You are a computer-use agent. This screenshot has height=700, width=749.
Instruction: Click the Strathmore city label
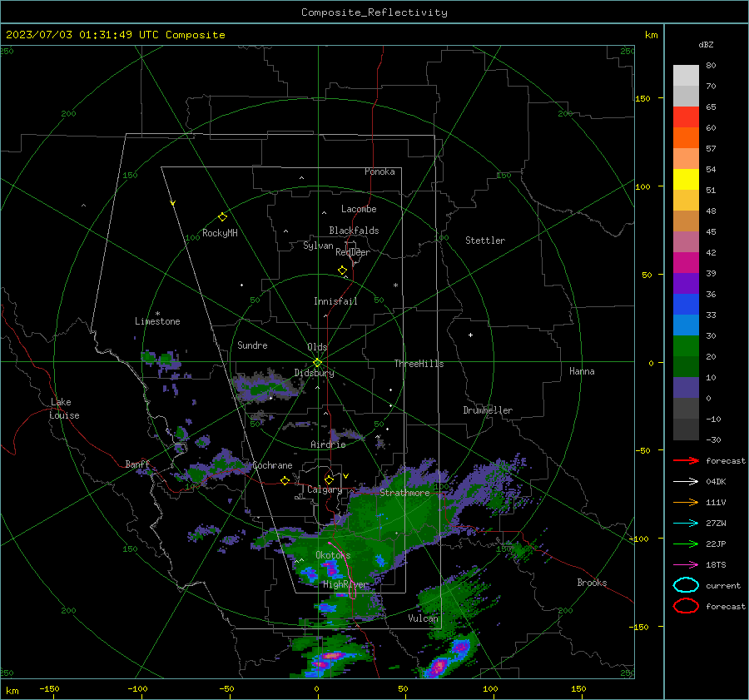pos(404,493)
